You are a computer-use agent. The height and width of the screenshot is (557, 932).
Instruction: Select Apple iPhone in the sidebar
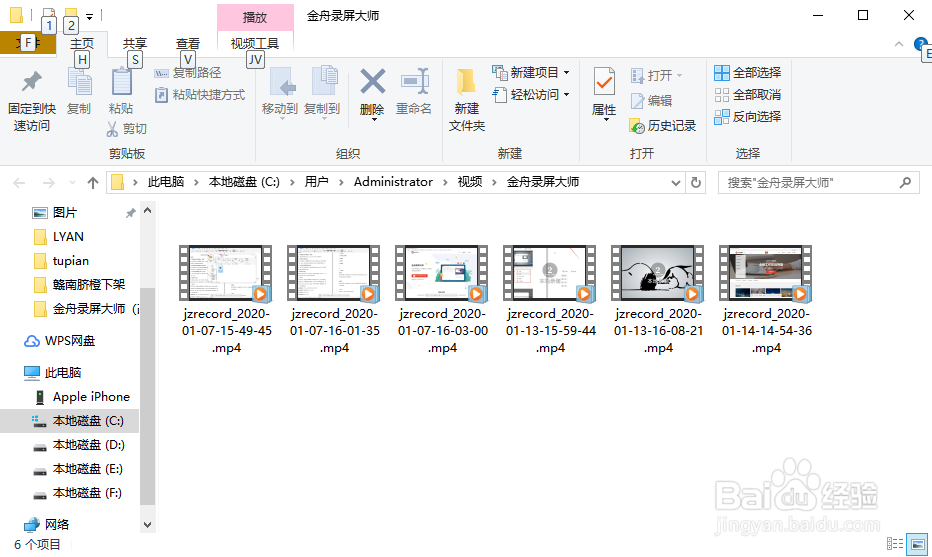pyautogui.click(x=91, y=397)
